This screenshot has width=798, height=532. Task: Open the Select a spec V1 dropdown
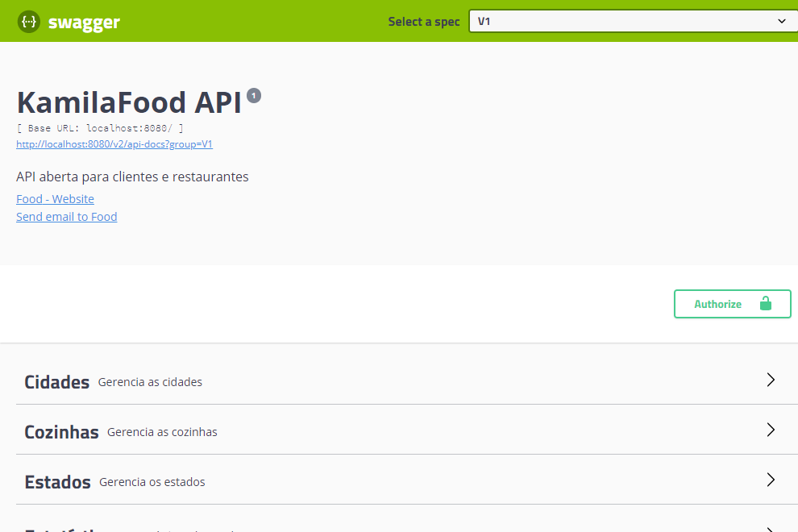(633, 22)
